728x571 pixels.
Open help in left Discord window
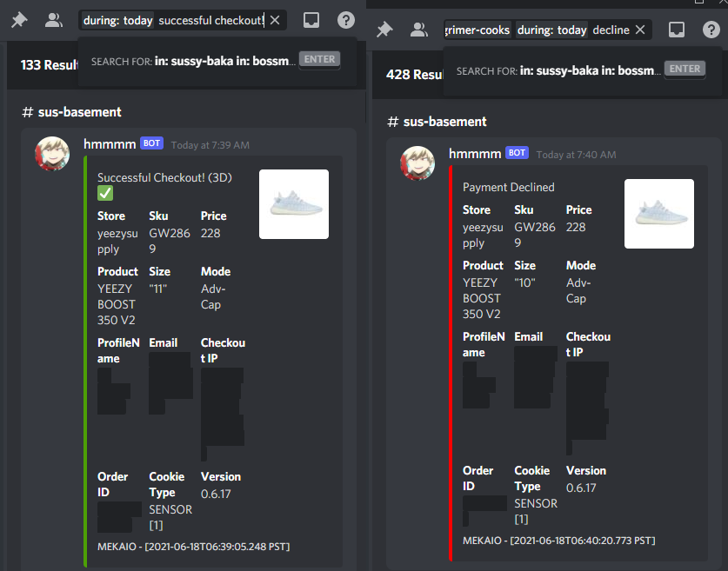click(346, 20)
